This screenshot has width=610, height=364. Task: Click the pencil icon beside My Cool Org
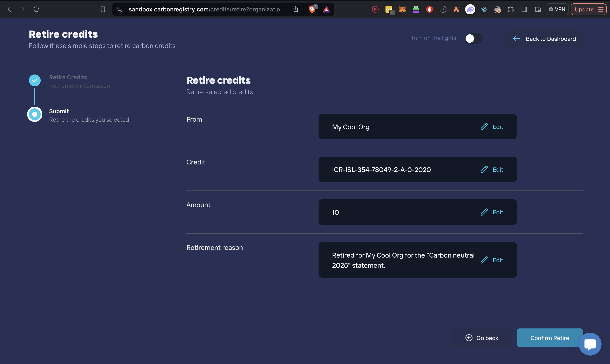(484, 127)
